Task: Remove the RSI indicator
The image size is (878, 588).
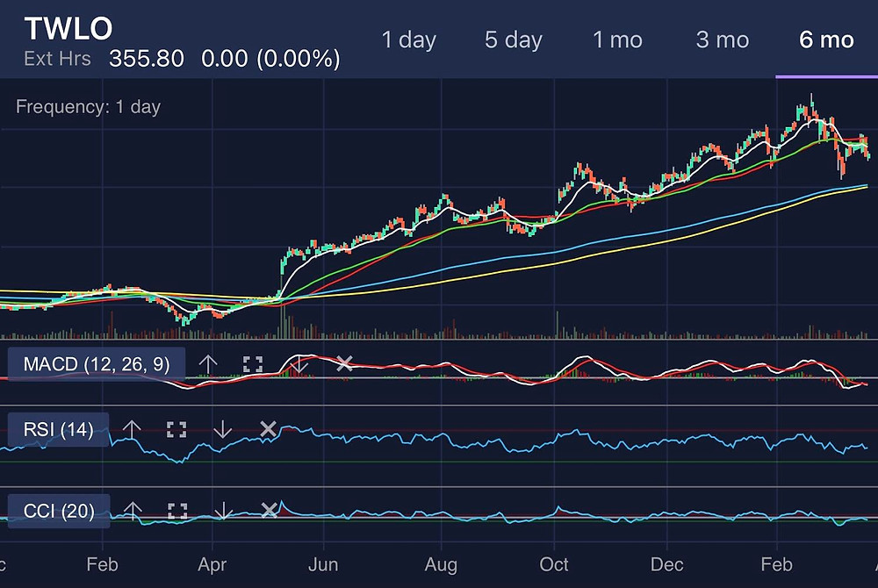Action: [268, 429]
